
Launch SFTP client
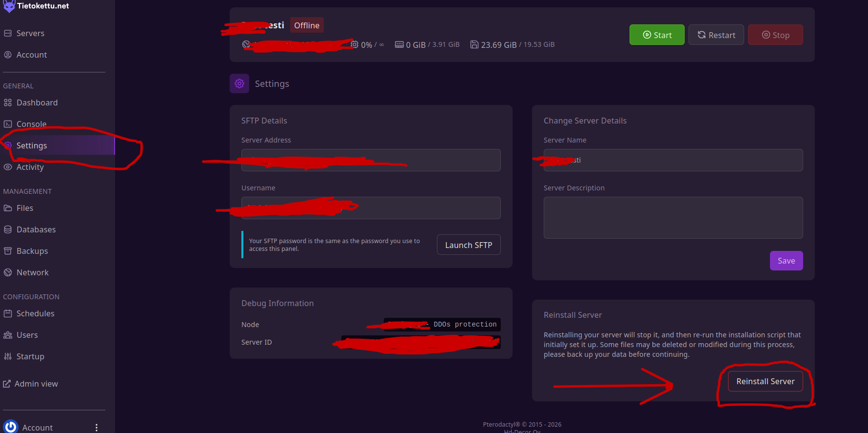tap(469, 245)
